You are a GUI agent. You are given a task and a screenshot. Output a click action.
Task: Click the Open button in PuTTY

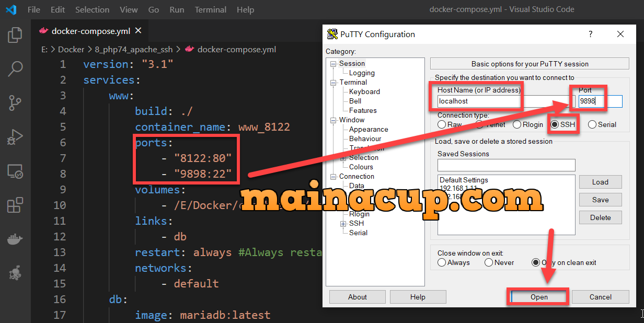pyautogui.click(x=539, y=297)
